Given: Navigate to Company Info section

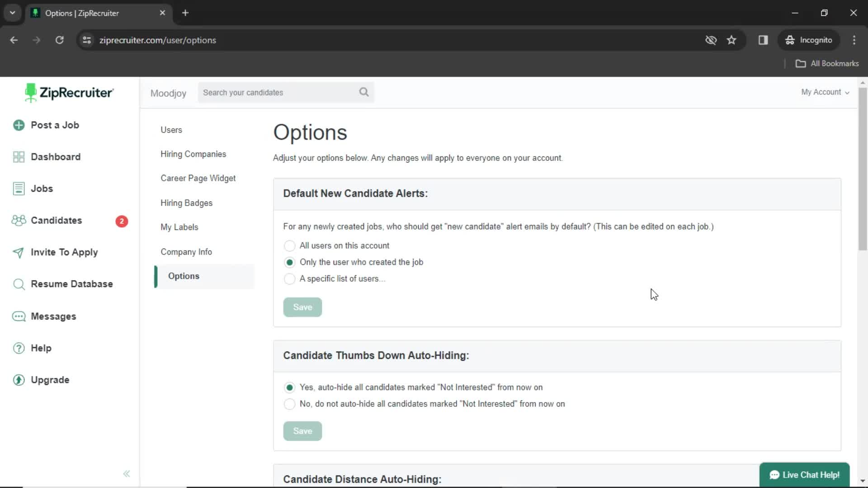Looking at the screenshot, I should (187, 251).
